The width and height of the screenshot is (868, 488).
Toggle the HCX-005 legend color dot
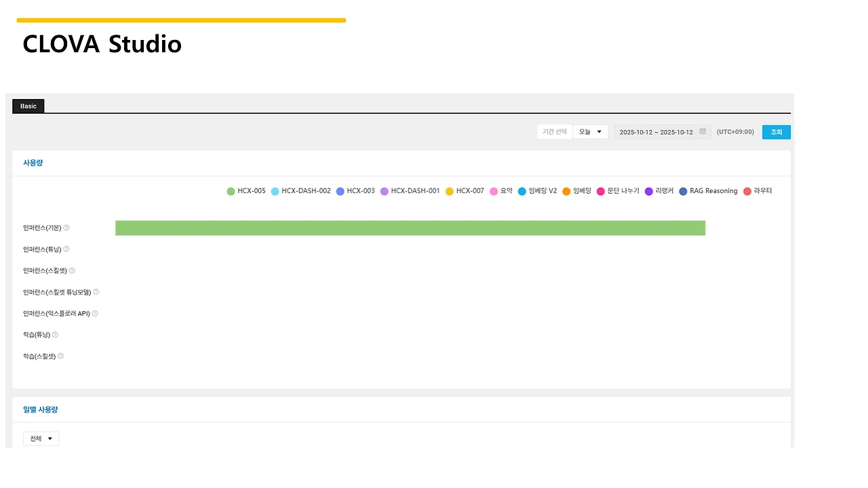[231, 191]
